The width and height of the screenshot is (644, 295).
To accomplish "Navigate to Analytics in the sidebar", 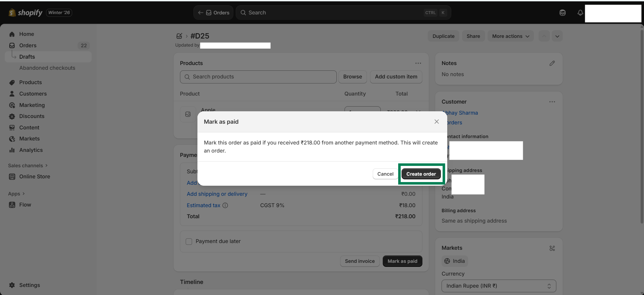I will click(x=31, y=150).
